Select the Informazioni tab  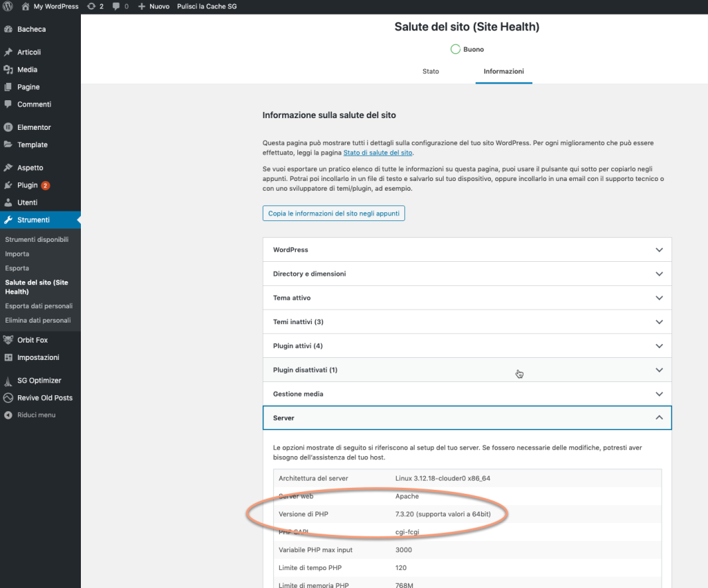coord(503,71)
